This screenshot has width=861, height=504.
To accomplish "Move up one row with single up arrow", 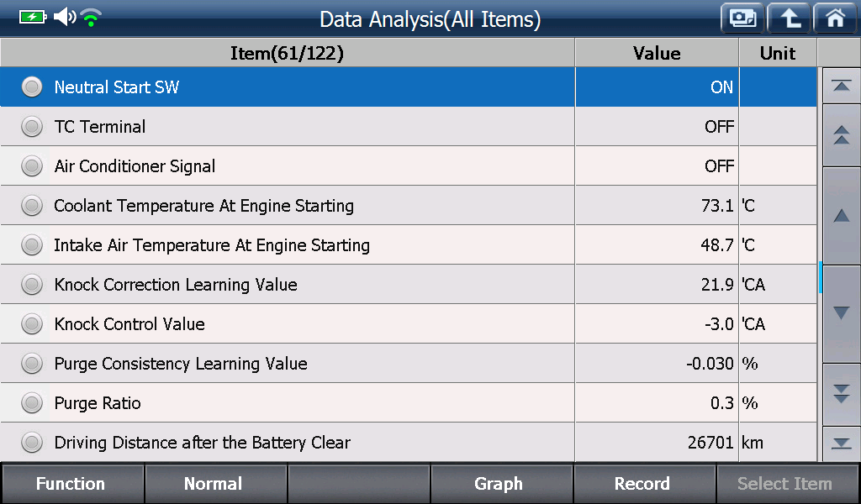I will [841, 216].
